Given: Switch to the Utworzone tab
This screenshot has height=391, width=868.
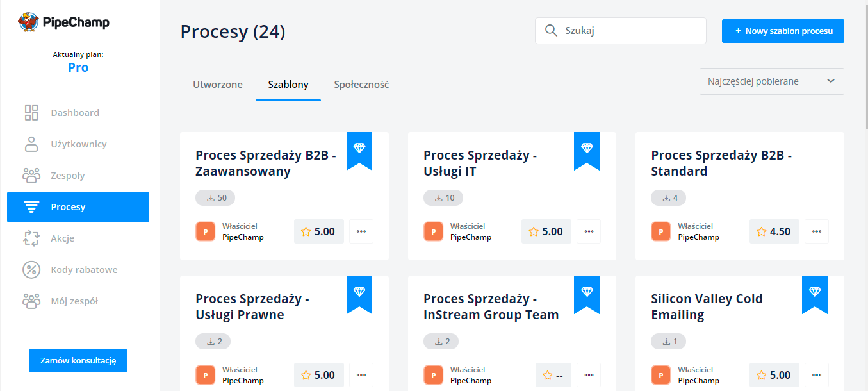Looking at the screenshot, I should coord(218,85).
